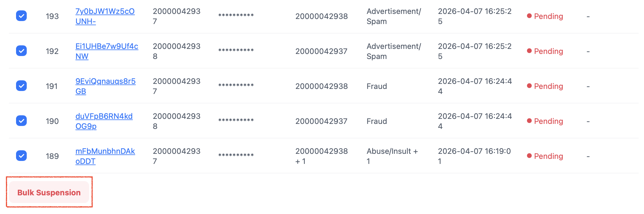Viewport: 644px width, 214px height.
Task: Open the duVFpB6RN4kdOG9p link
Action: click(104, 117)
